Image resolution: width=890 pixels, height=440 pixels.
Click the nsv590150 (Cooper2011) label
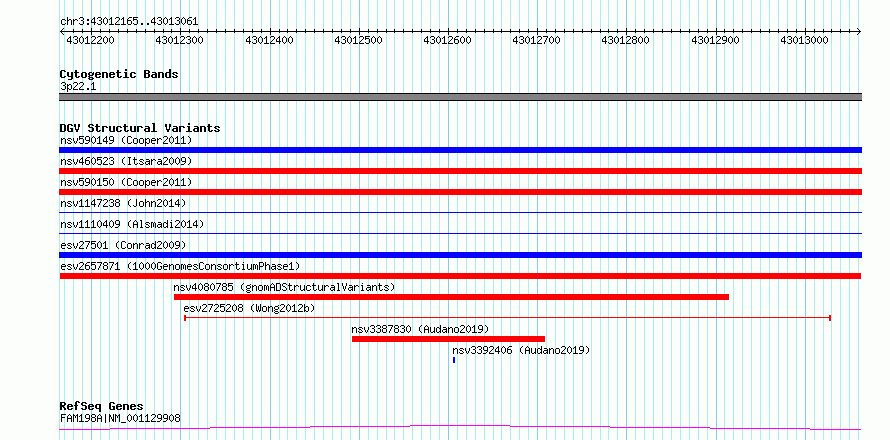click(x=126, y=182)
